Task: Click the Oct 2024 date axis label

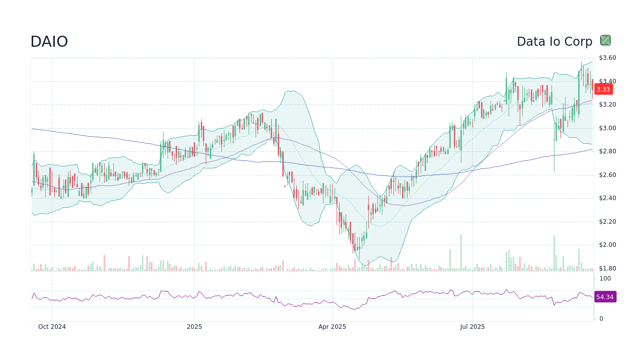Action: (x=52, y=327)
